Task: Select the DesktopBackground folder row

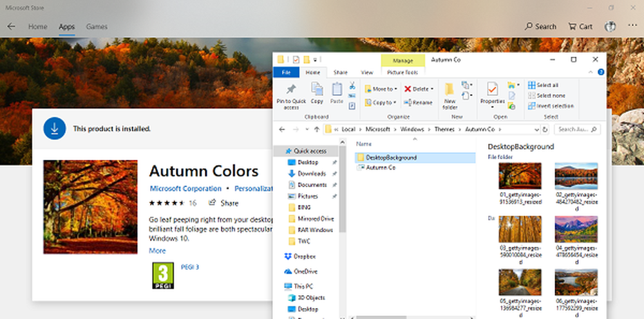Action: (x=415, y=157)
